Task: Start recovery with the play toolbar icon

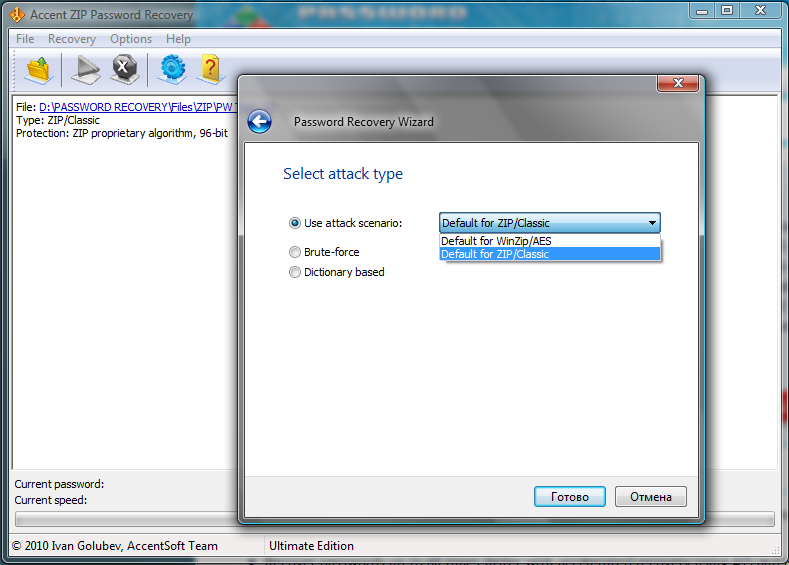Action: coord(86,69)
